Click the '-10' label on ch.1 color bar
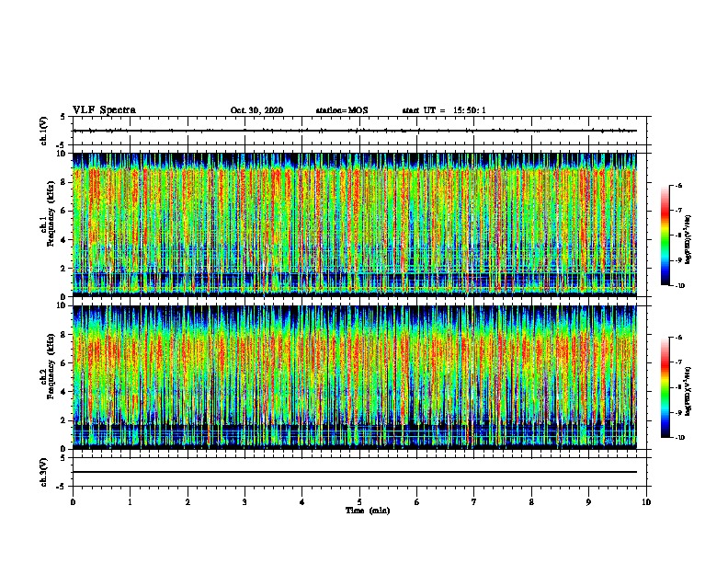Viewport: 728px width, 563px height. [679, 286]
